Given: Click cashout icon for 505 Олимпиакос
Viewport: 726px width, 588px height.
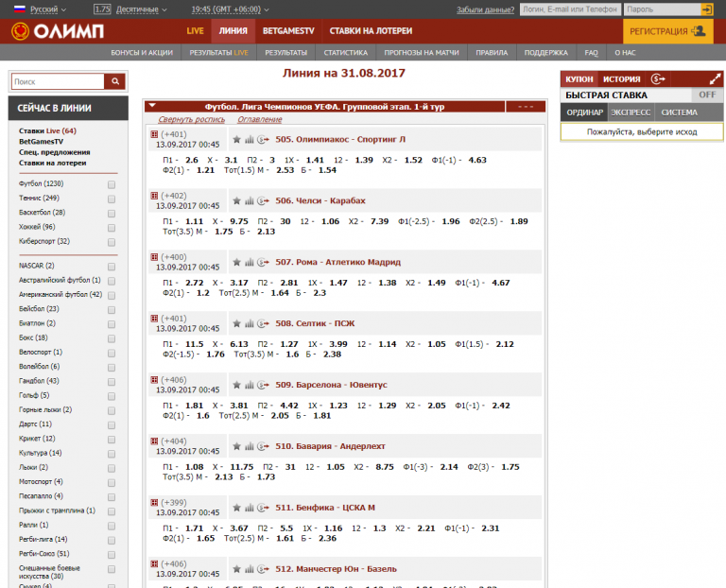Looking at the screenshot, I should click(263, 139).
